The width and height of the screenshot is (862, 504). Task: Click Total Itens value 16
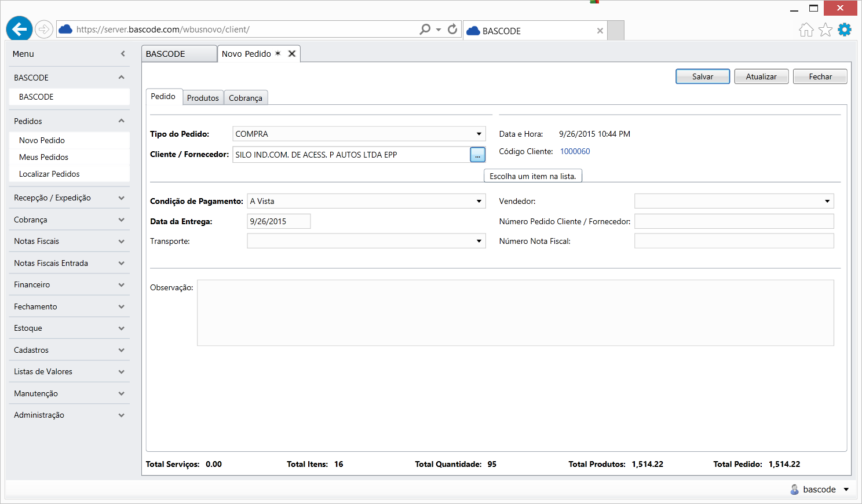[339, 464]
